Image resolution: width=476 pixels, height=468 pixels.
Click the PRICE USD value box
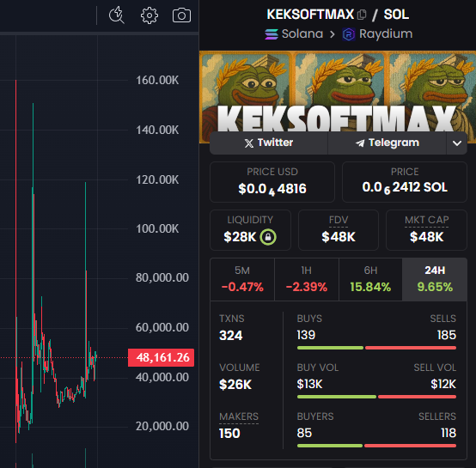272,182
